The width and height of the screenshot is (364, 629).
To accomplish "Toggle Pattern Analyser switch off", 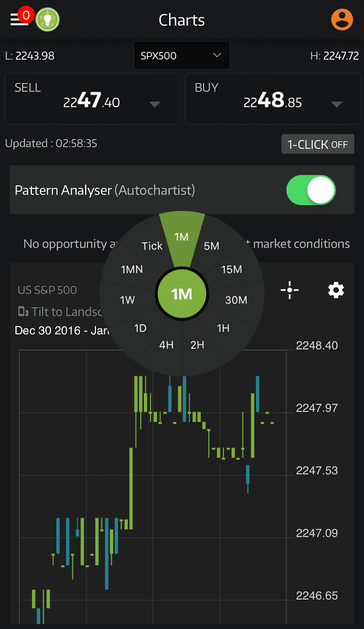I will (x=311, y=190).
